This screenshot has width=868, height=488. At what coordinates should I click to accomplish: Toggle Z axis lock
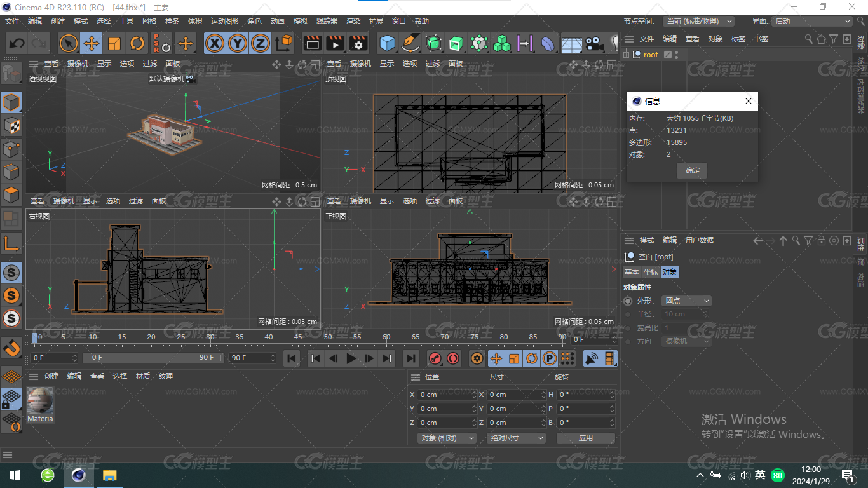[x=260, y=43]
